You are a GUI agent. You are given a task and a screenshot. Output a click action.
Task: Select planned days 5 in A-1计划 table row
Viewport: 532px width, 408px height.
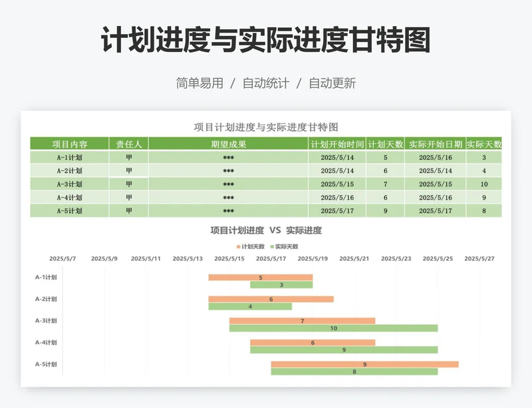385,157
